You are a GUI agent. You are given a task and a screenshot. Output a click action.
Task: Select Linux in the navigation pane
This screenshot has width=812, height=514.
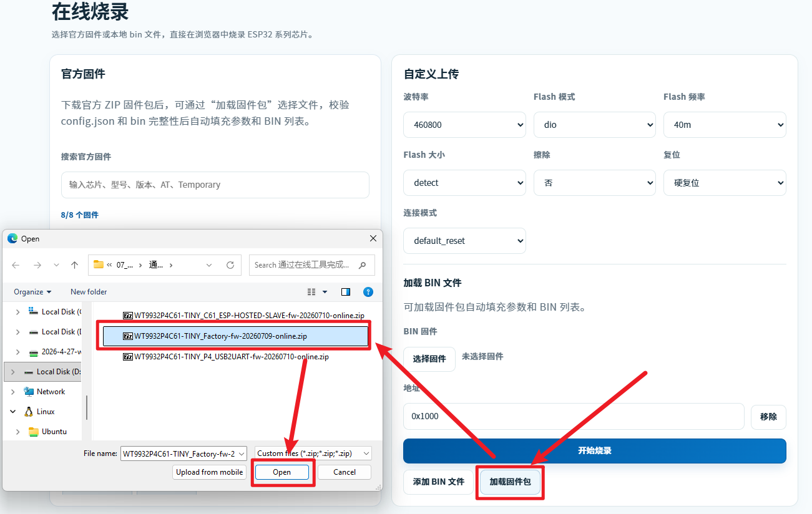tap(46, 412)
